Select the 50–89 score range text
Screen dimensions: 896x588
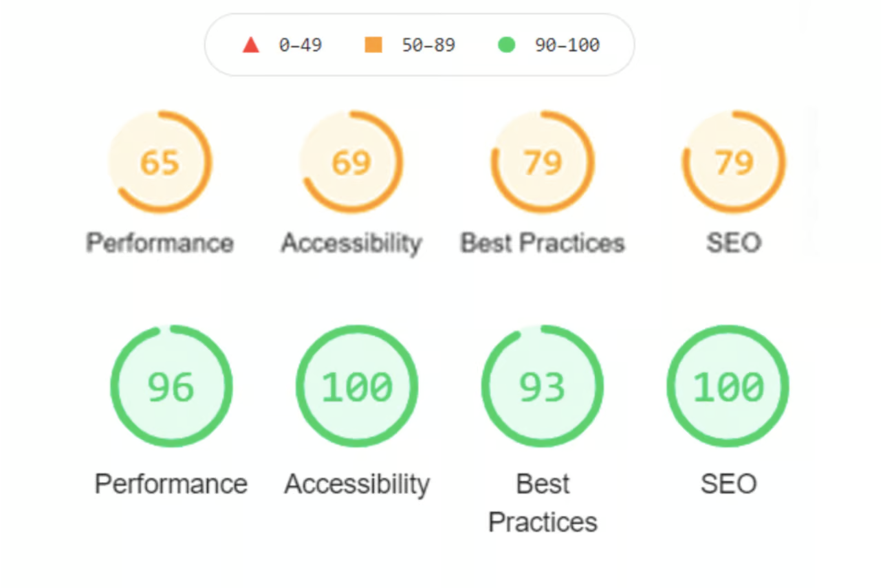(x=428, y=45)
